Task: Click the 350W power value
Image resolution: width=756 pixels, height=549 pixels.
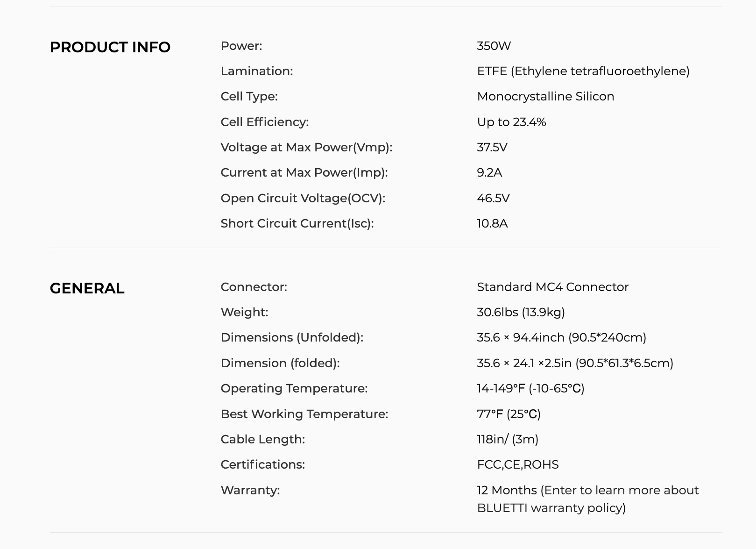Action: (494, 46)
